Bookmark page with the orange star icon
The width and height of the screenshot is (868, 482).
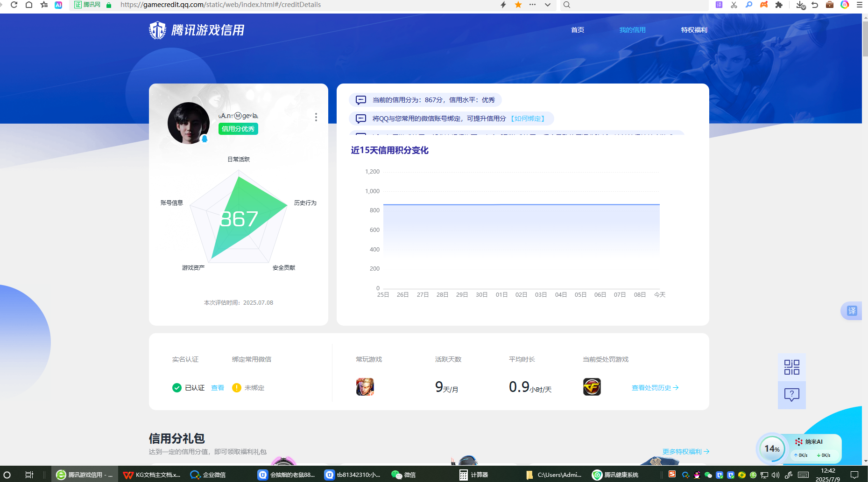tap(518, 5)
